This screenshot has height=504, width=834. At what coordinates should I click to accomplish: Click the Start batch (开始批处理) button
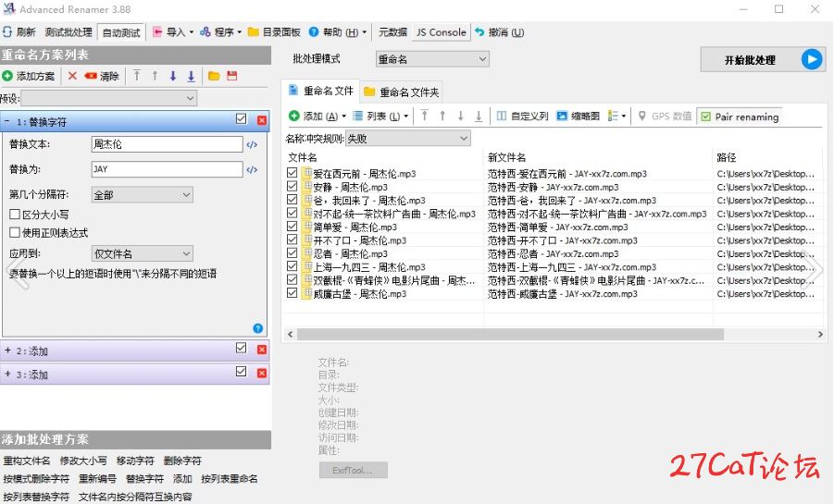pos(764,59)
